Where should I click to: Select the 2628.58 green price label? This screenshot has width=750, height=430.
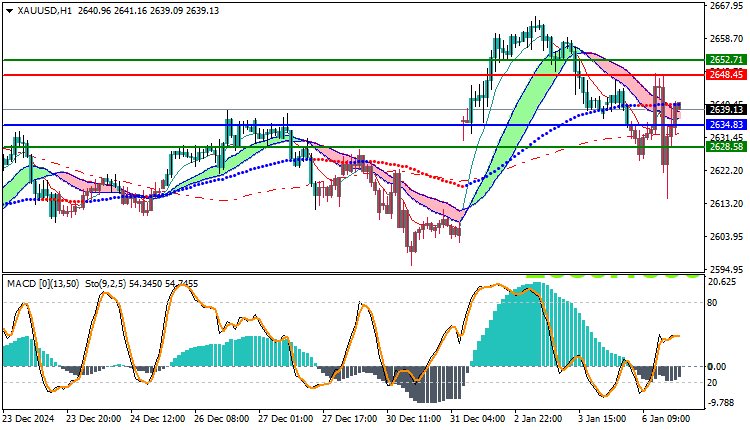726,147
